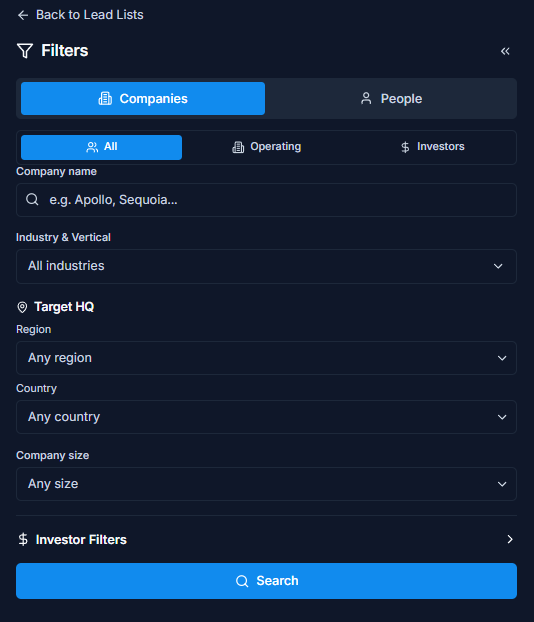Open the Any region dropdown
Viewport: 534px width, 622px height.
[x=266, y=358]
